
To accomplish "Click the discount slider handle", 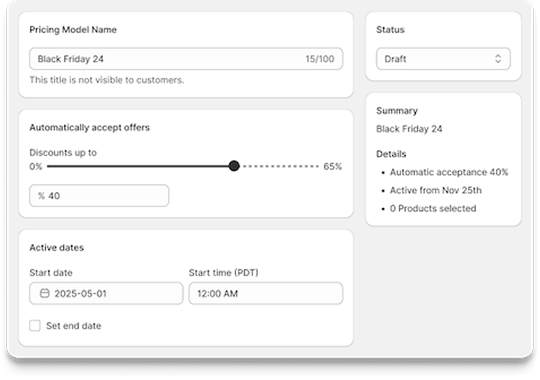I will [234, 166].
